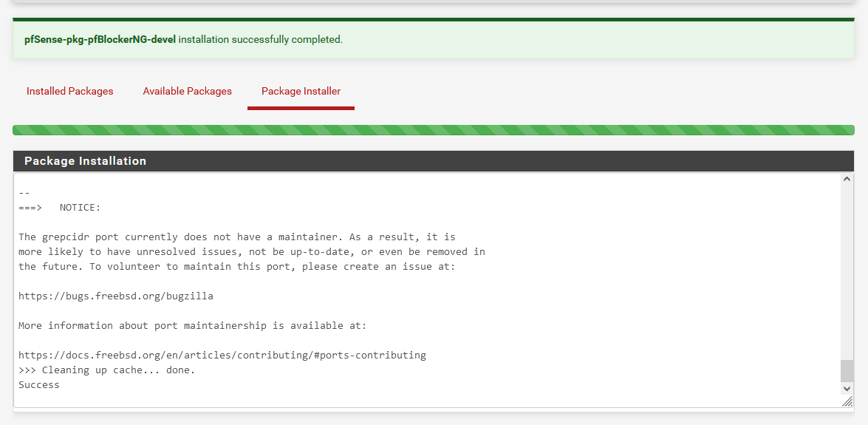Screen dimensions: 868x425
Task: Click the 'Cleaning up cache... done.' line
Action: pos(107,370)
